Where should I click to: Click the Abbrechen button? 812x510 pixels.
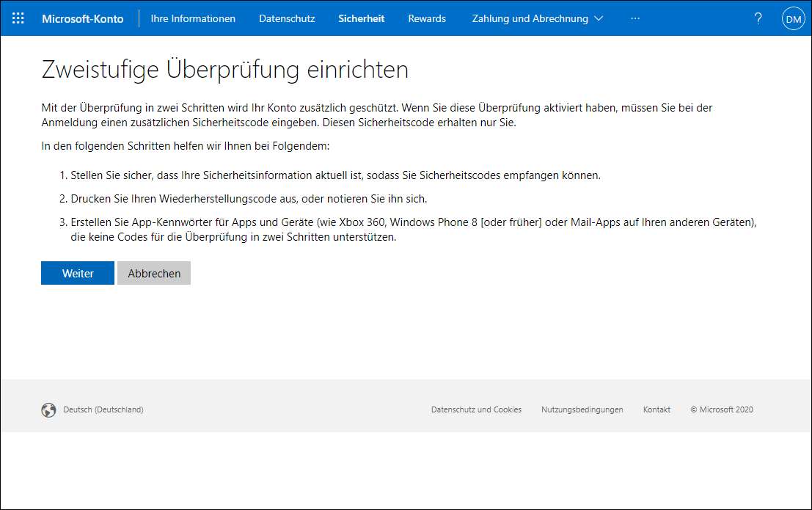[x=154, y=273]
